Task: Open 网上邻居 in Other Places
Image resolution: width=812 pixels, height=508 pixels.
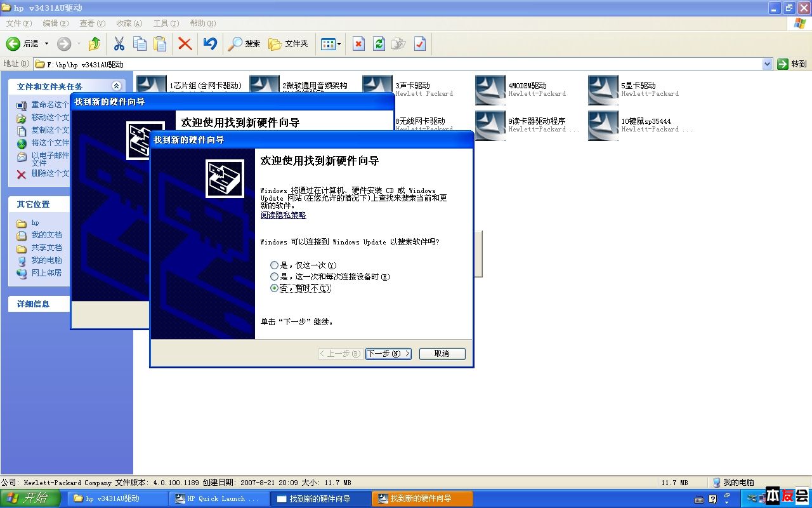Action: 46,273
